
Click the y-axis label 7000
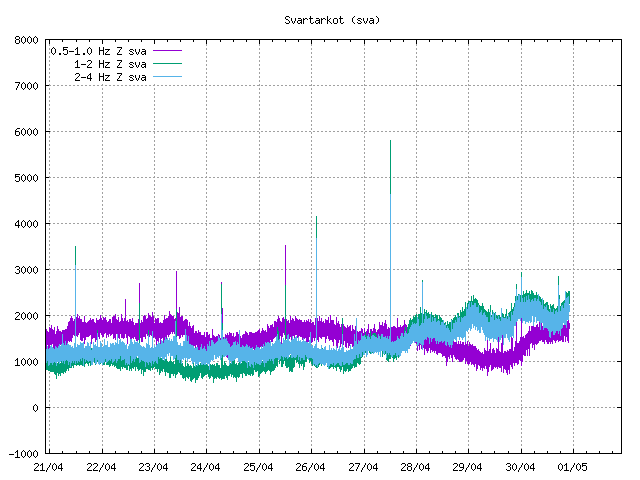pos(26,86)
